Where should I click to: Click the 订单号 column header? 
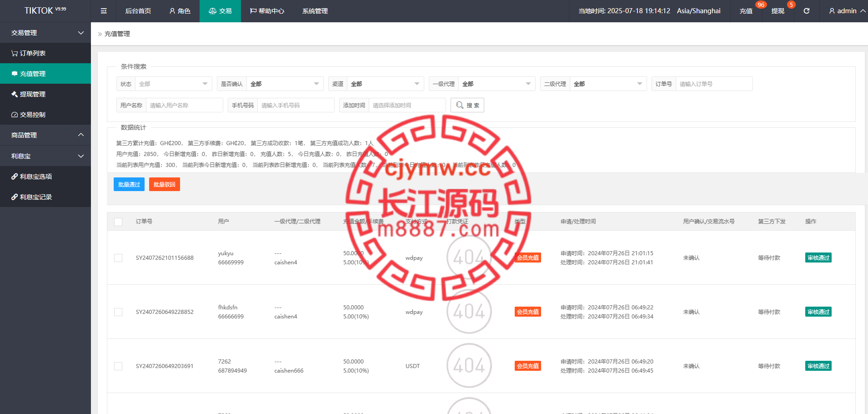tap(144, 222)
